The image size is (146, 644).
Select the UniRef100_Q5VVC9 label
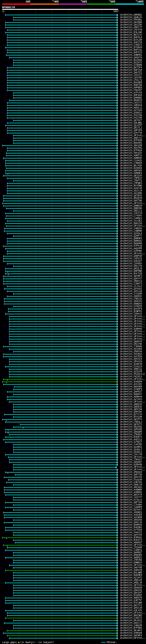tap(131, 359)
